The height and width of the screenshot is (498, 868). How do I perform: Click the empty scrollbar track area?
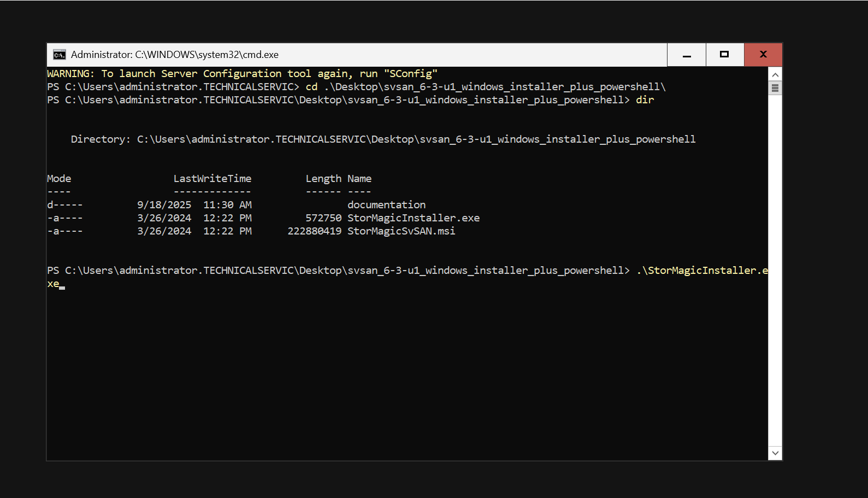coord(775,270)
